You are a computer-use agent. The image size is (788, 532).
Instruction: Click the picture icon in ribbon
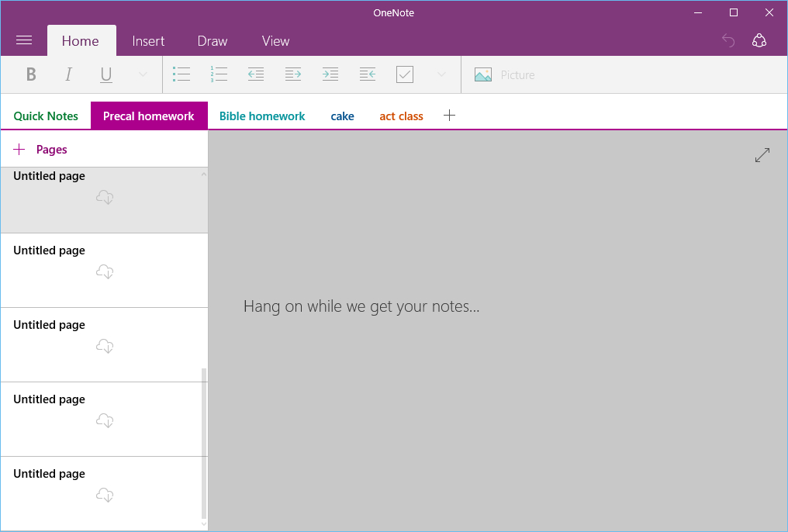483,75
